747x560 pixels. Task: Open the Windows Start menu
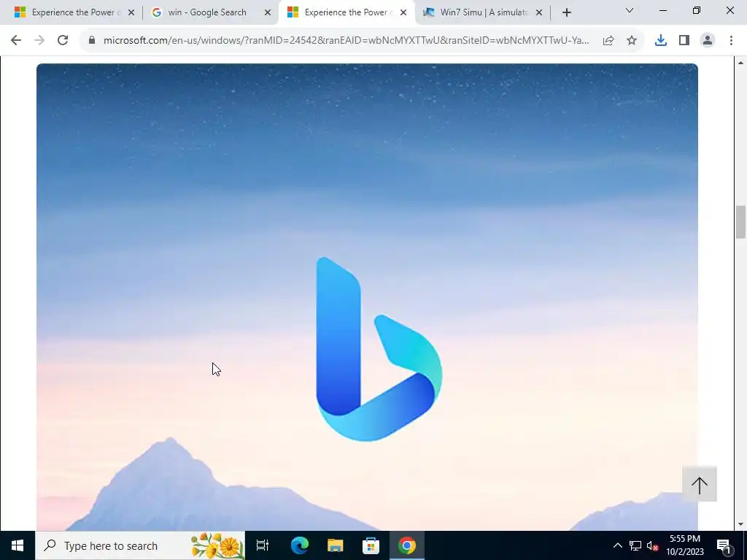click(18, 545)
